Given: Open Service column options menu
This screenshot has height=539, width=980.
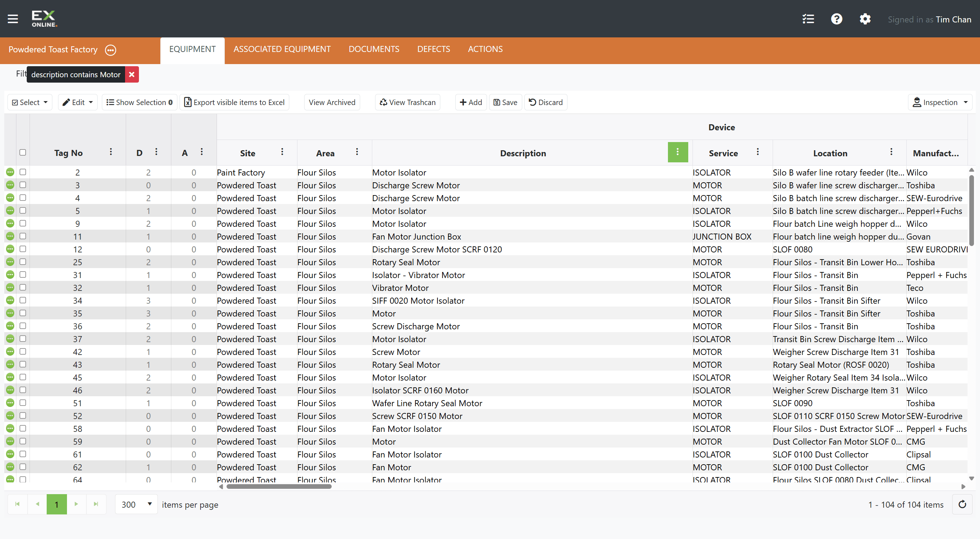Looking at the screenshot, I should click(x=757, y=152).
